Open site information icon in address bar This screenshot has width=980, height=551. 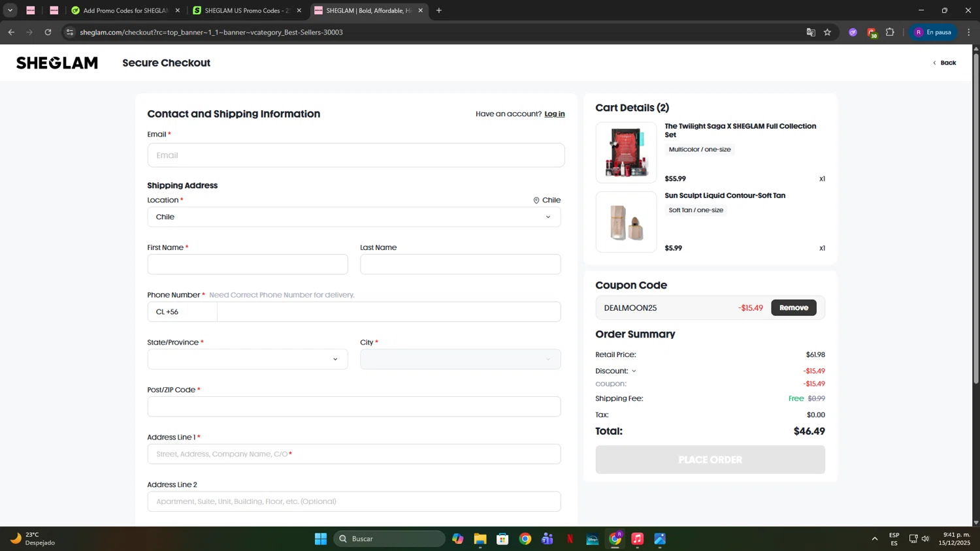70,32
